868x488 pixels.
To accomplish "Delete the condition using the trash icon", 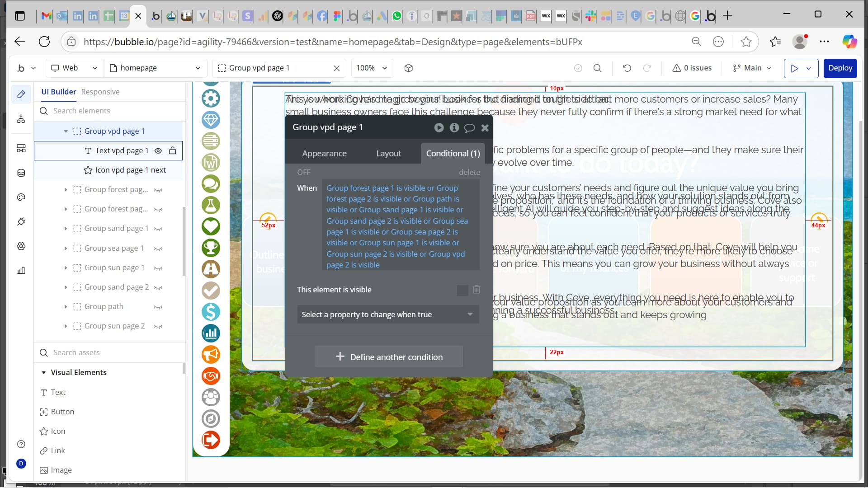I will [x=476, y=290].
